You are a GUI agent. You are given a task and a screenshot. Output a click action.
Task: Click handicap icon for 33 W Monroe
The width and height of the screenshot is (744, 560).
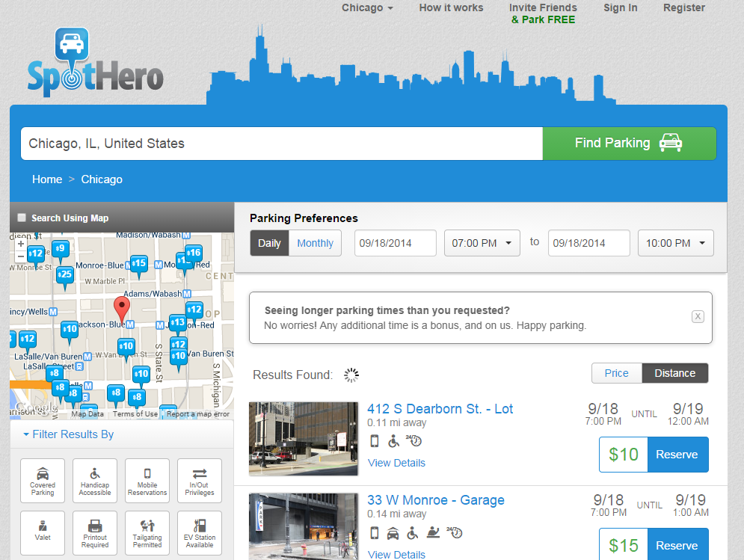tap(413, 533)
